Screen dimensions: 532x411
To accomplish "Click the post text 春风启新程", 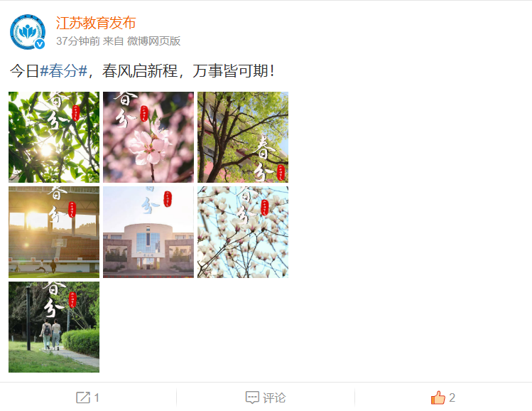I will coord(140,71).
